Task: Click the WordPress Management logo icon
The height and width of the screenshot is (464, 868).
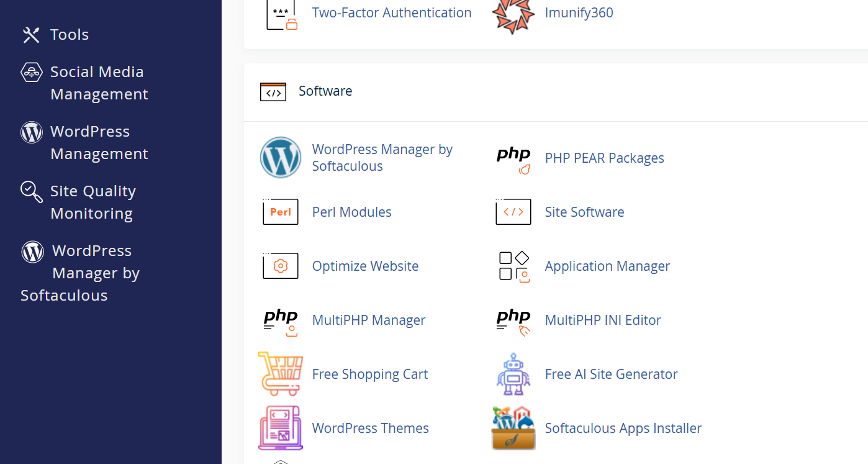Action: coord(32,132)
